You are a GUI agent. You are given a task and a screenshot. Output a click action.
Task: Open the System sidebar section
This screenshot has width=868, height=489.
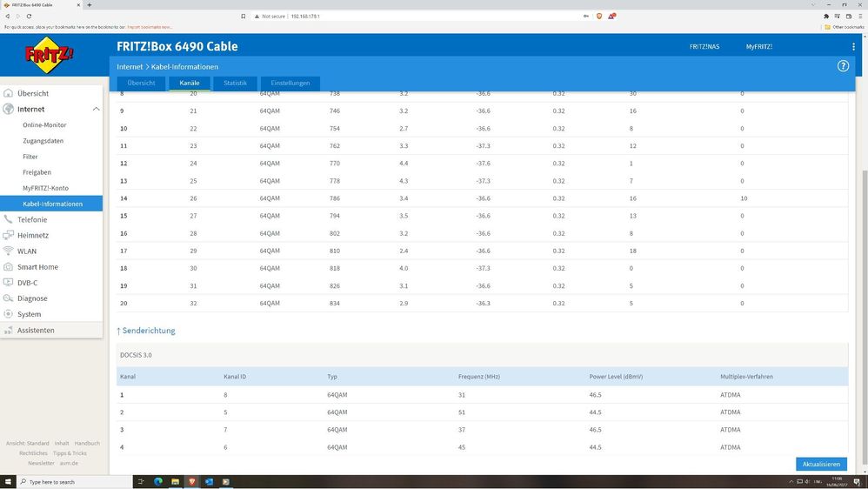29,314
